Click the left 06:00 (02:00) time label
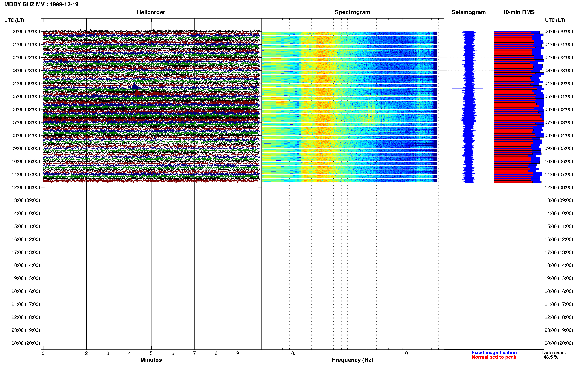This screenshot has height=368, width=588. 26,109
